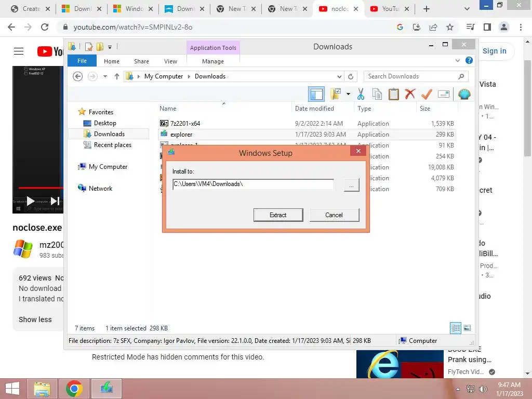
Task: Open Chrome tab search chevron
Action: coord(467,9)
